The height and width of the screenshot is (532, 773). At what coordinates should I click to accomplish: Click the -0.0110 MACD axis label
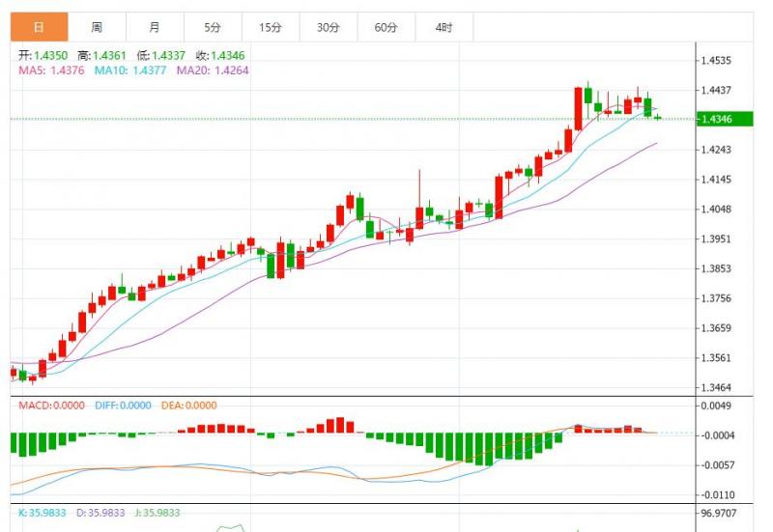[x=717, y=494]
